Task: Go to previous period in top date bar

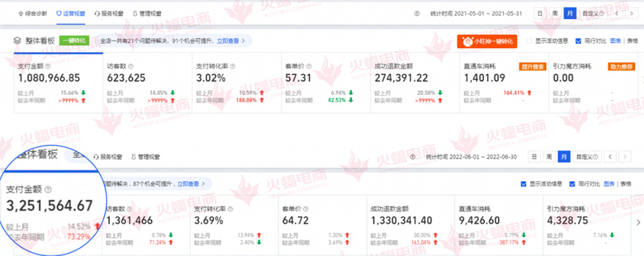Action: (x=616, y=13)
